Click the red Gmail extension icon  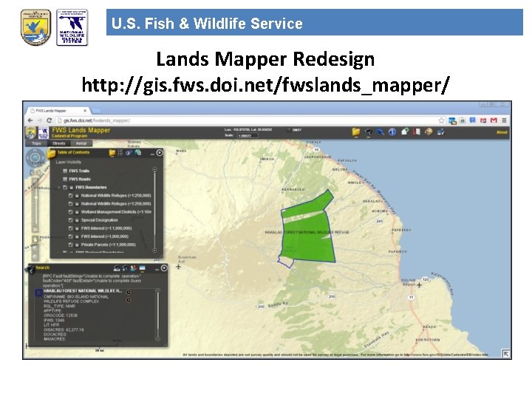point(494,120)
